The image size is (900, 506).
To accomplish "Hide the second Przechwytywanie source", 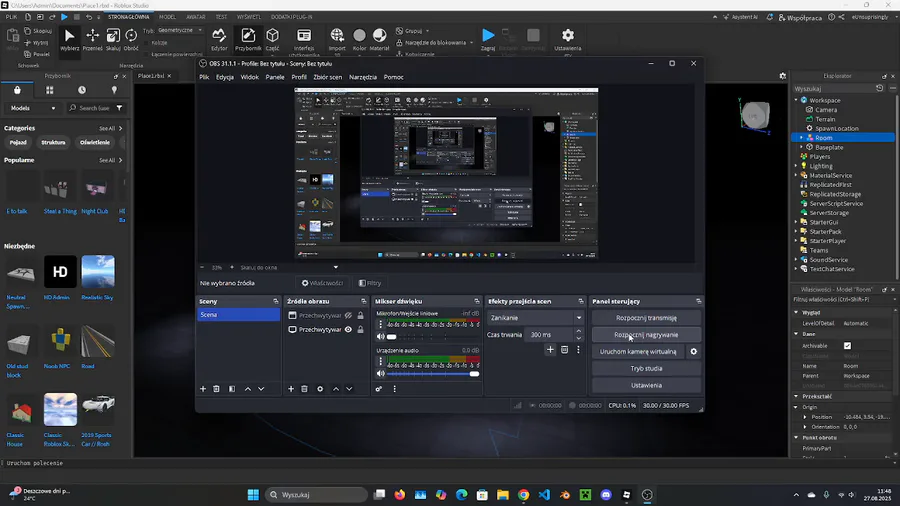I will [x=348, y=329].
